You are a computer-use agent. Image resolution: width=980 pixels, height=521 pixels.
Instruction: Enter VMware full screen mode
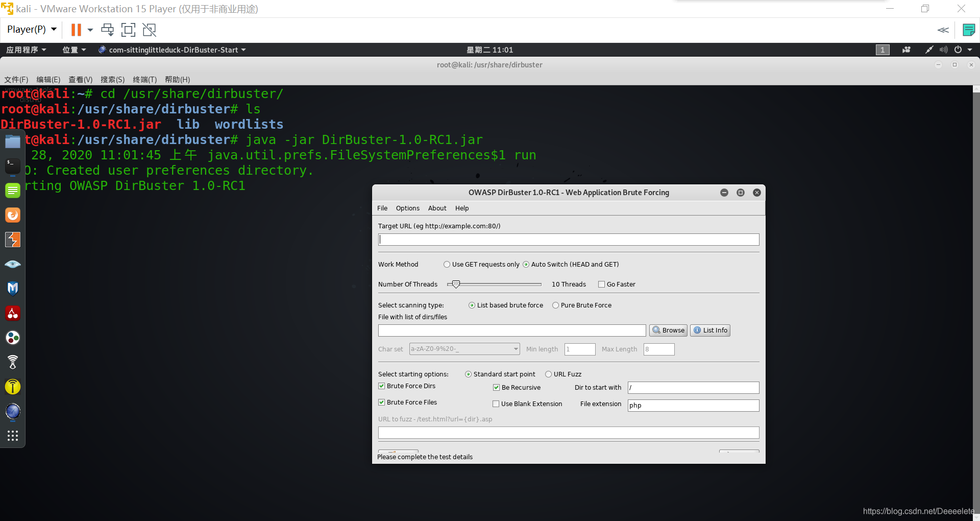(x=128, y=30)
